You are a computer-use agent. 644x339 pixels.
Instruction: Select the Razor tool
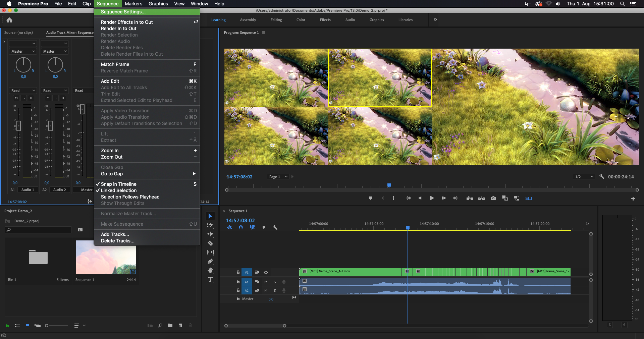tap(210, 243)
